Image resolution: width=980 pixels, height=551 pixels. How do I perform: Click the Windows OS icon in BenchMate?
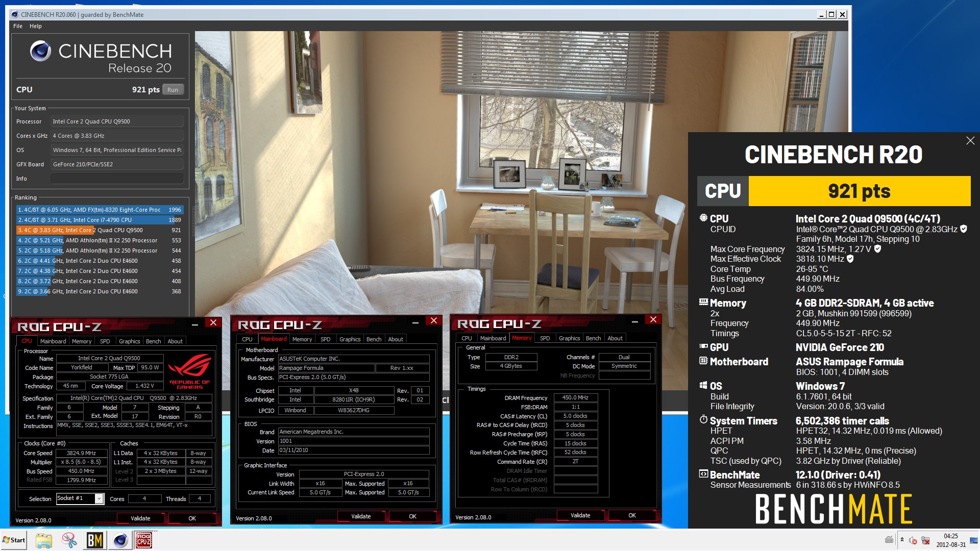click(703, 385)
